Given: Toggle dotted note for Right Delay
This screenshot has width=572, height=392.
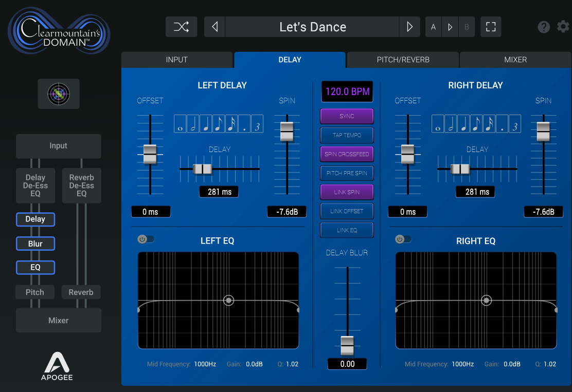Looking at the screenshot, I should (502, 123).
